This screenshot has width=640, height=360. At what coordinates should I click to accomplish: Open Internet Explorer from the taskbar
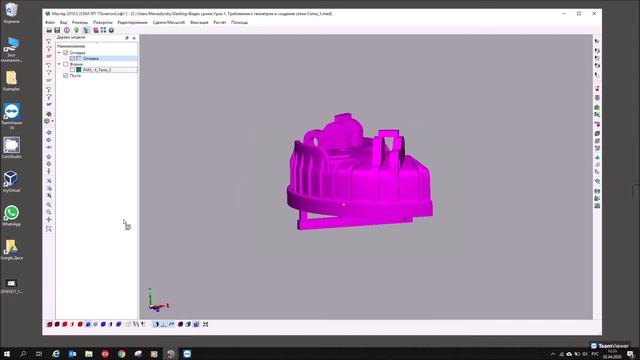click(56, 354)
